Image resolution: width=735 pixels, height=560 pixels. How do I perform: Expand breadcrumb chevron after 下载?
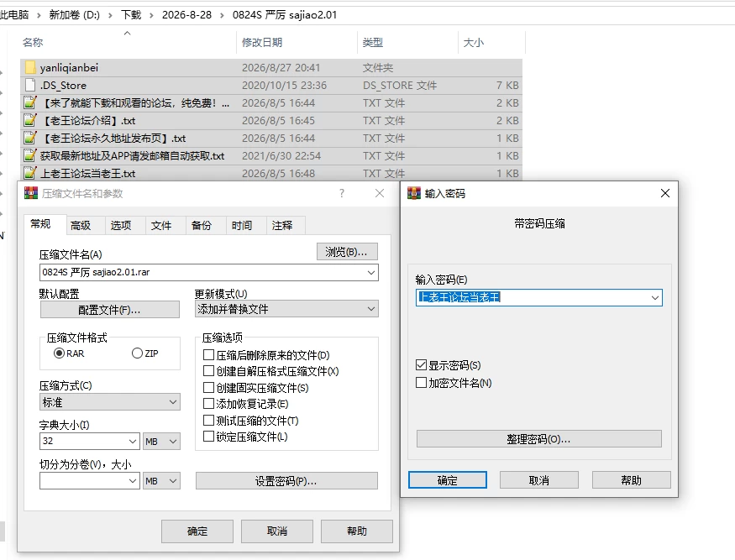151,15
